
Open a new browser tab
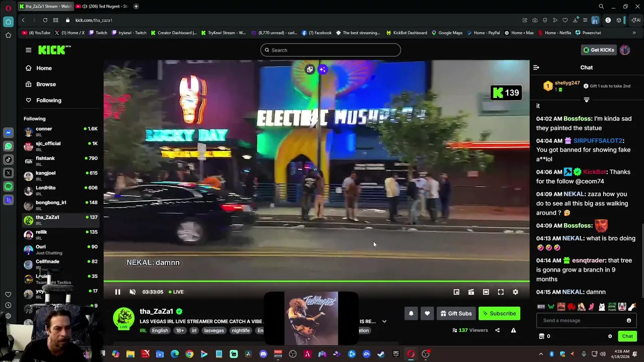pos(136,7)
